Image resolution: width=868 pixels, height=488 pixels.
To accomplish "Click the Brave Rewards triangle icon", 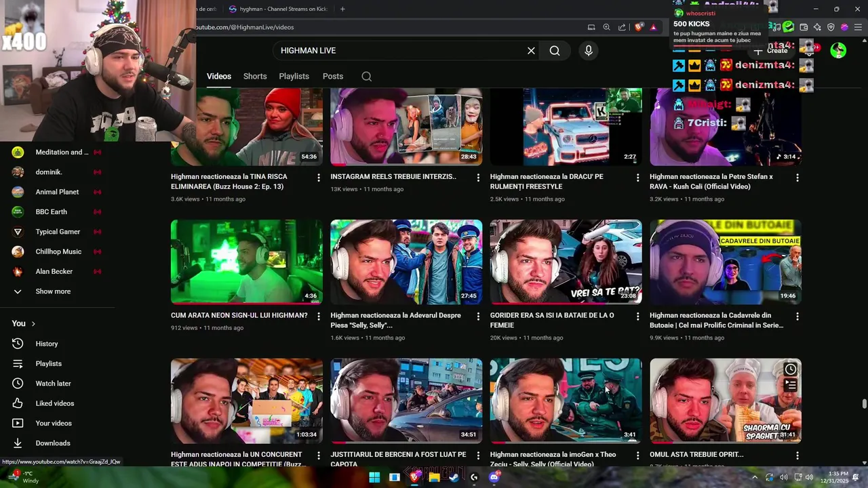I will coord(653,27).
